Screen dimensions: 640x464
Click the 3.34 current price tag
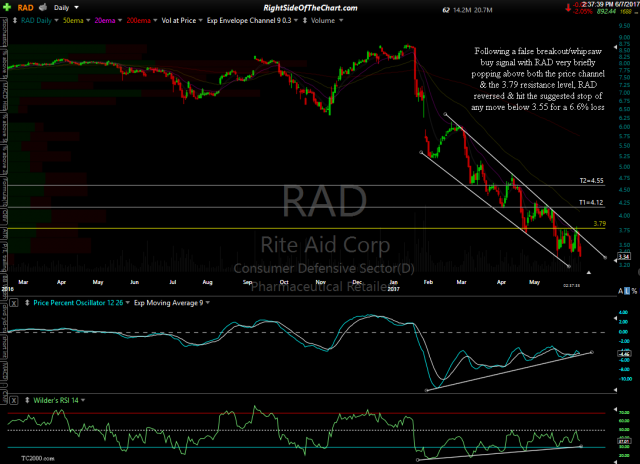[x=624, y=256]
